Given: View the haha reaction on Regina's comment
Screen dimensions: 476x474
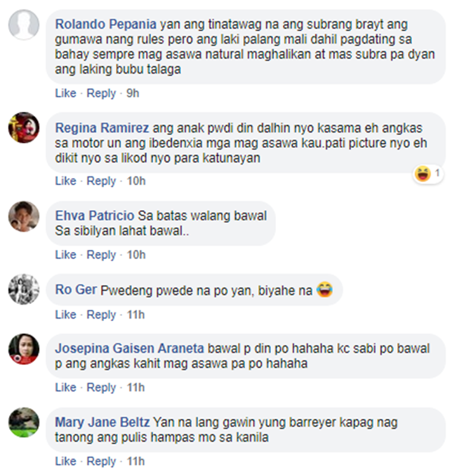Looking at the screenshot, I should tap(428, 174).
